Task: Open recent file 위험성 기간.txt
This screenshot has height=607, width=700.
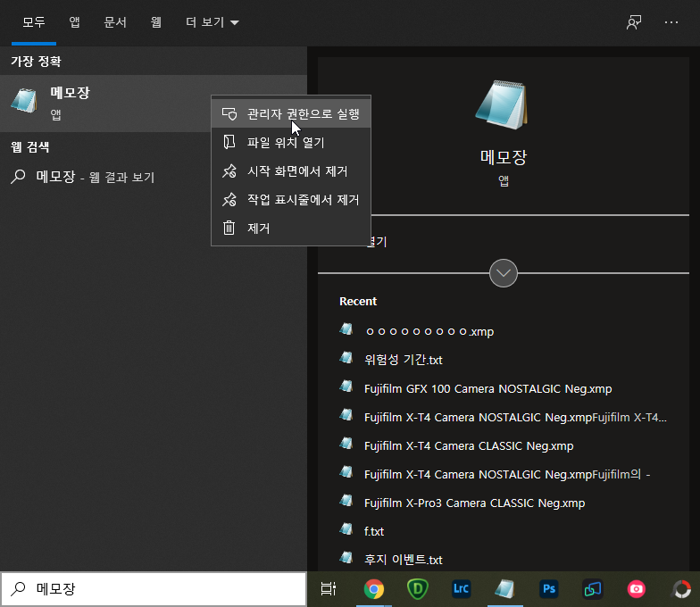Action: pos(504,360)
